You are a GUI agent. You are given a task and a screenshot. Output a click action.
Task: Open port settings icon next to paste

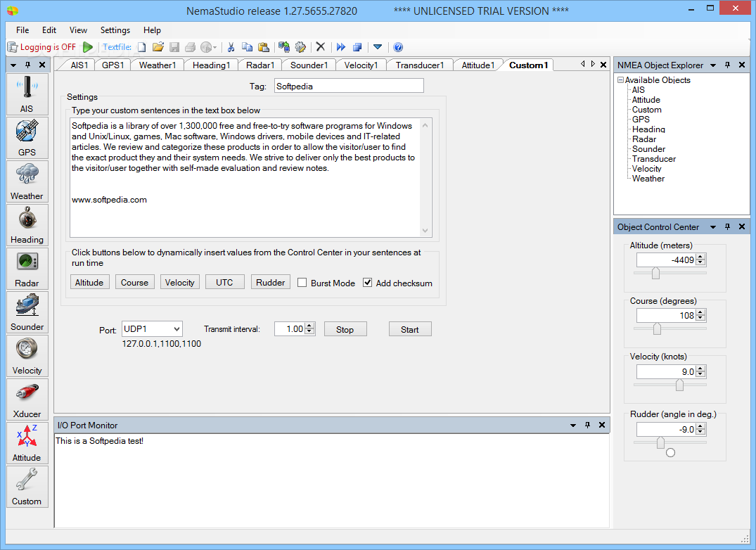tap(284, 47)
